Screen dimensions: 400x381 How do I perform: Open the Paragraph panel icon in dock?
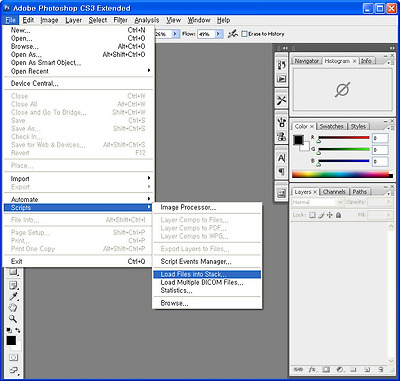(282, 171)
